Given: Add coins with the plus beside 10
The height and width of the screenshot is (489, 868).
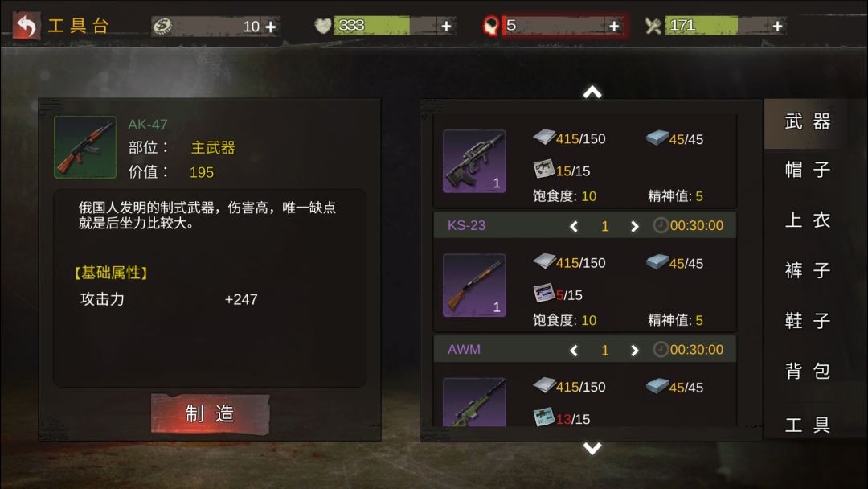Looking at the screenshot, I should coord(271,27).
